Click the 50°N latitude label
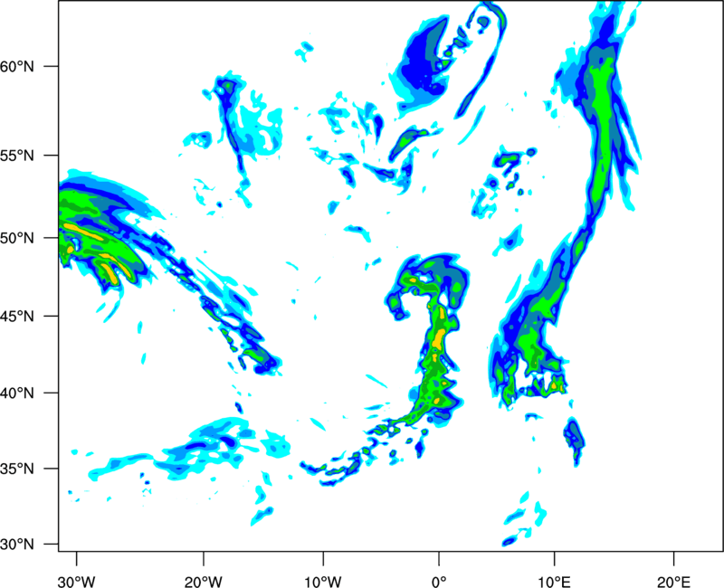724x588 pixels. pyautogui.click(x=17, y=238)
